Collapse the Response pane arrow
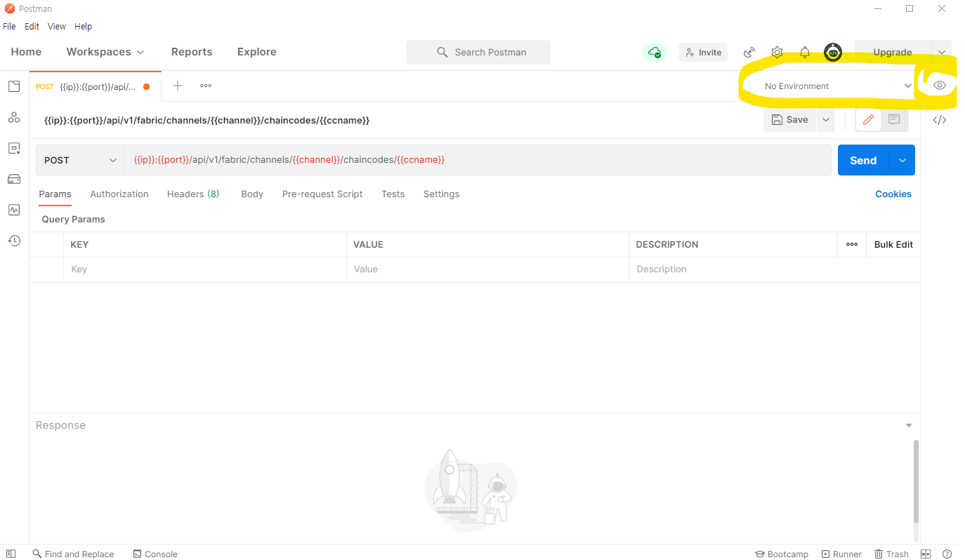Viewport: 965px width, 560px height. (x=909, y=425)
